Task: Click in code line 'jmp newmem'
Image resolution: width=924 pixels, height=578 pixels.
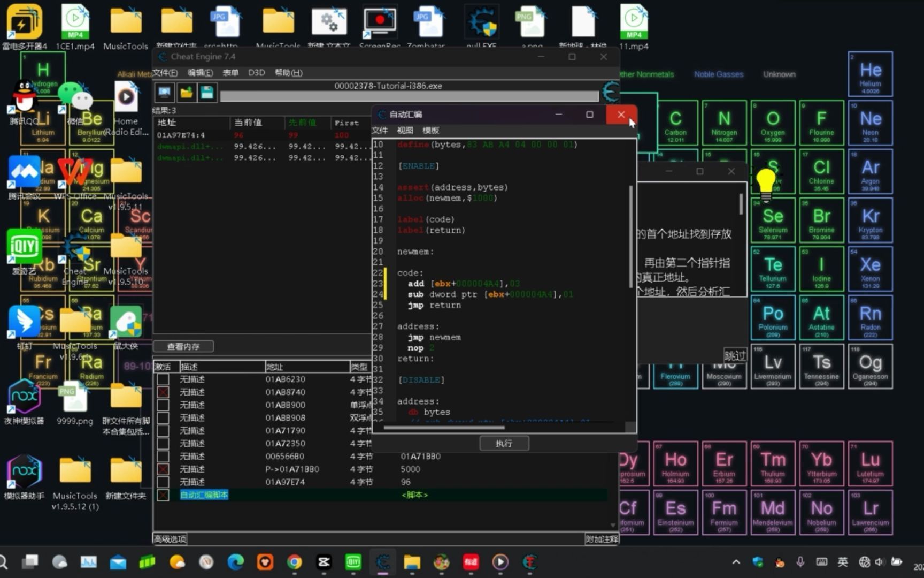Action: [434, 337]
